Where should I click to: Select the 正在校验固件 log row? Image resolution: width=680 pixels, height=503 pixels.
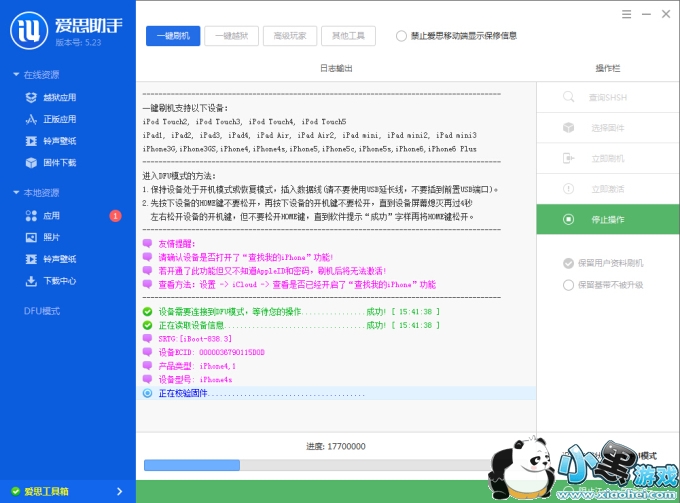(336, 393)
